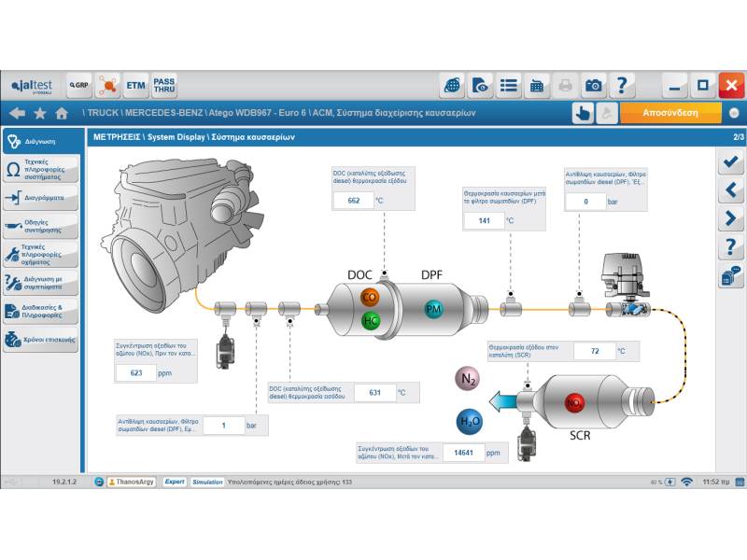The image size is (747, 560).
Task: Toggle the hand pointer touch mode
Action: (583, 113)
